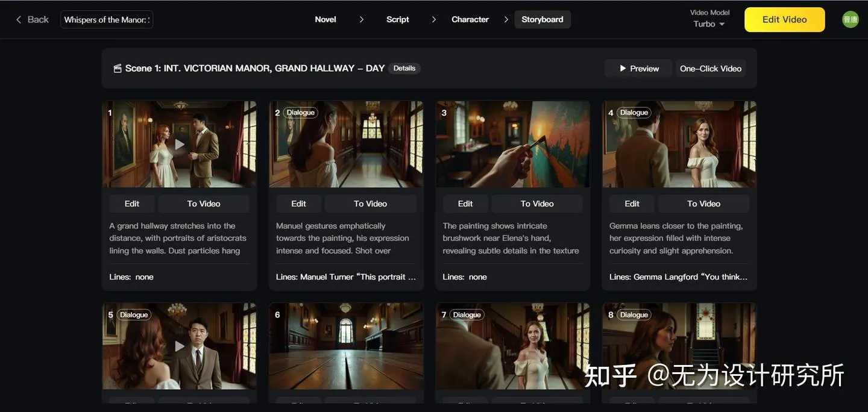The width and height of the screenshot is (868, 412).
Task: Click the chevron after the Novel step
Action: [x=362, y=20]
